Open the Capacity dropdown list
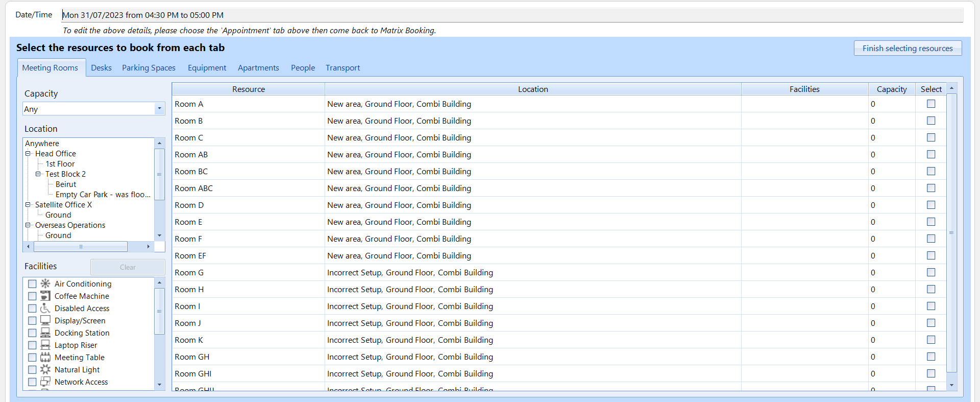This screenshot has width=980, height=402. click(159, 108)
